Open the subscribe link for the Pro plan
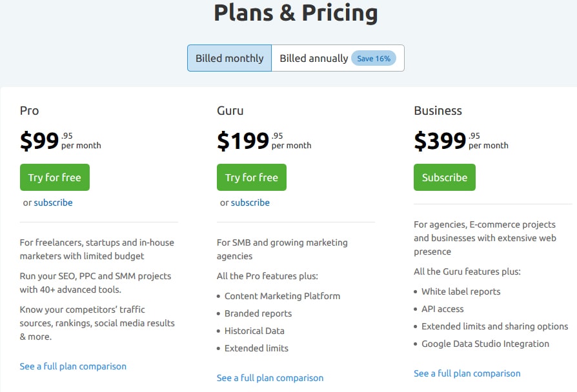Viewport: 577px width, 392px height. 53,202
